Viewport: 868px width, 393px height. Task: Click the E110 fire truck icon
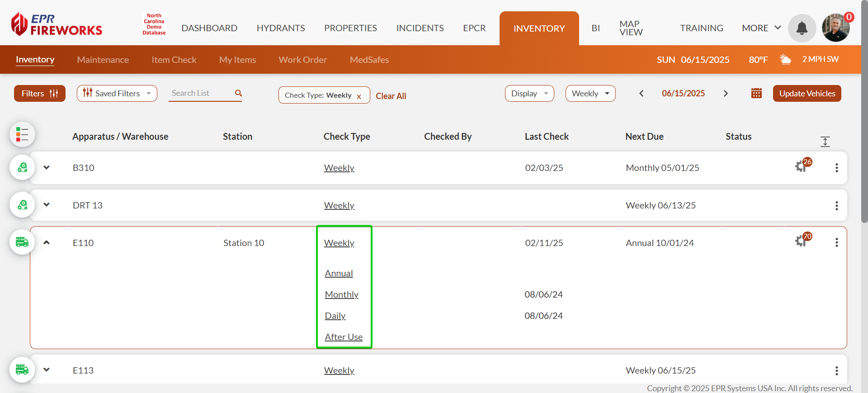[x=22, y=242]
